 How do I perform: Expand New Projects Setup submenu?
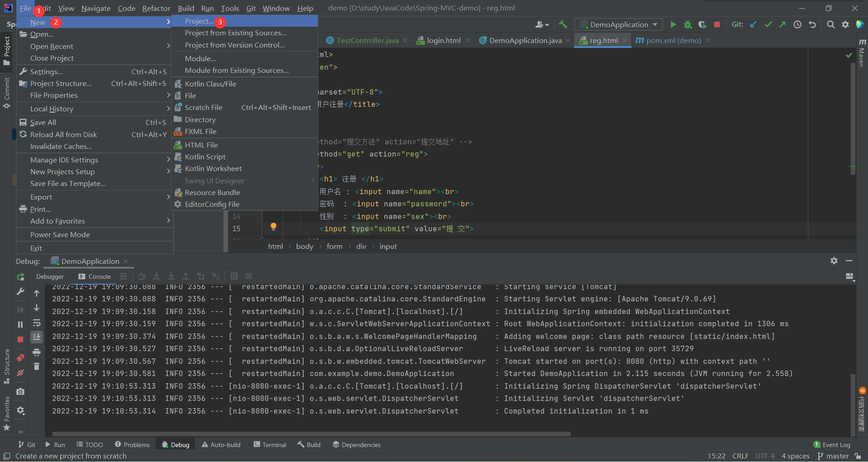point(95,171)
